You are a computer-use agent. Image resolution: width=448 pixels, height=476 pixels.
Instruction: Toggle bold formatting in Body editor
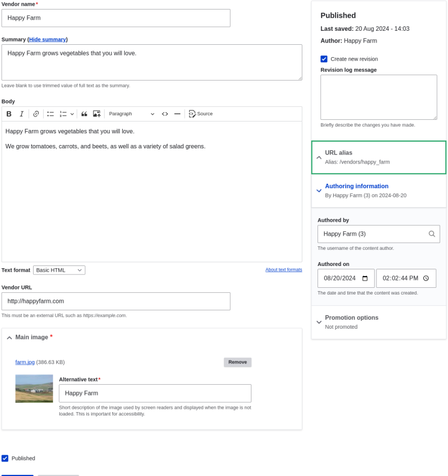pos(9,114)
